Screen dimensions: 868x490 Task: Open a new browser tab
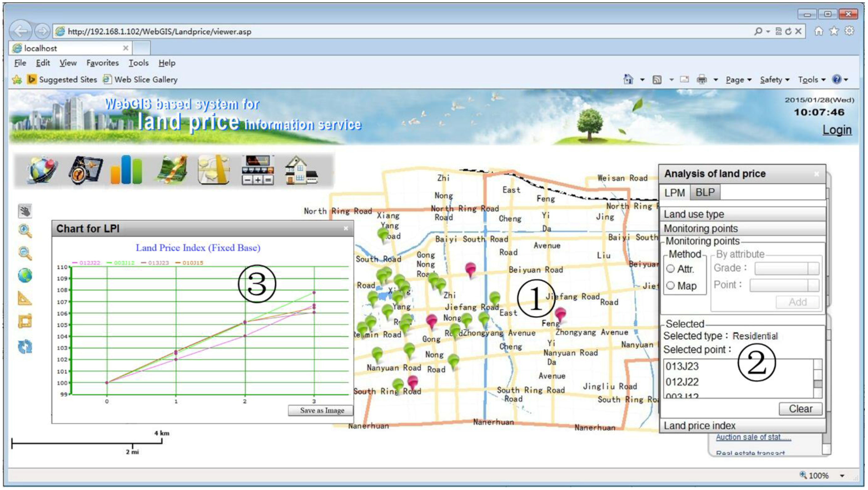pos(142,48)
